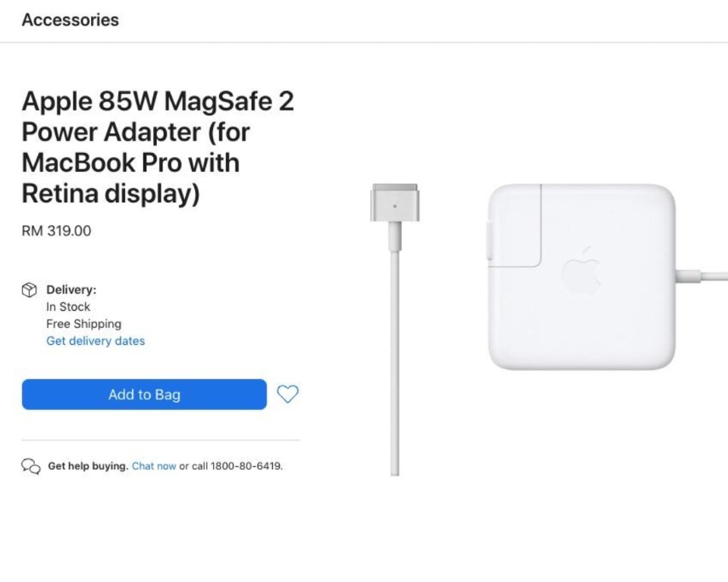Click the 1800-80-6419 phone number
This screenshot has width=728, height=582.
tap(246, 466)
